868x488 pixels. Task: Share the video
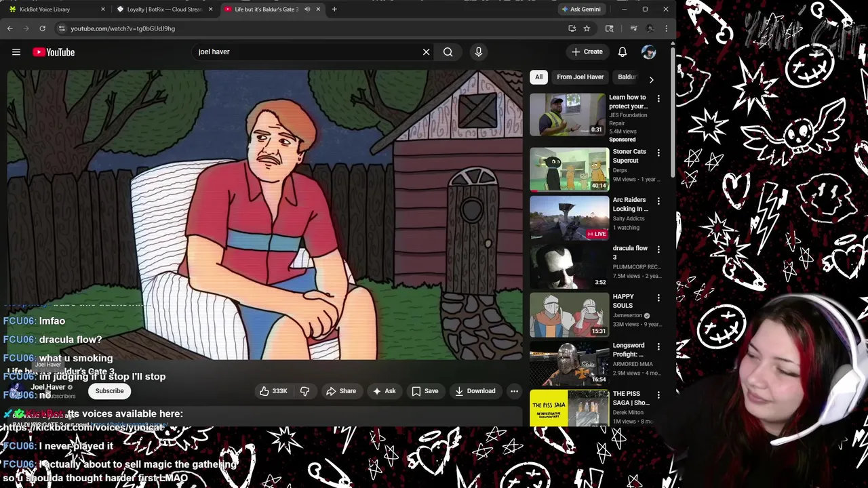coord(341,391)
